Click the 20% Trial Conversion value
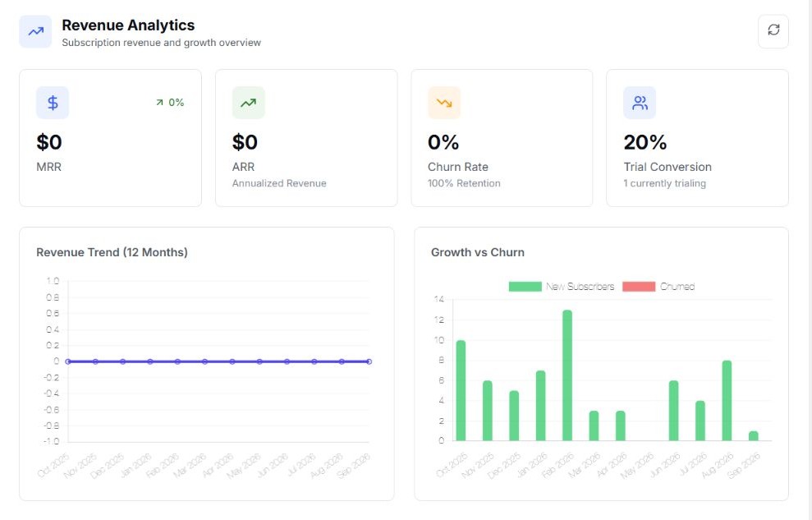Image resolution: width=812 pixels, height=520 pixels. (x=645, y=142)
